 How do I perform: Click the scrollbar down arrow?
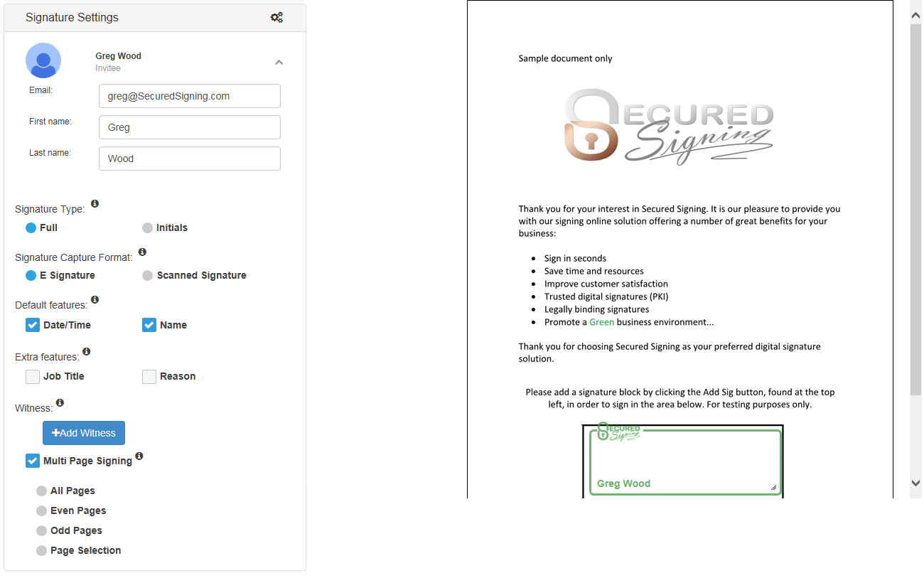pos(915,483)
